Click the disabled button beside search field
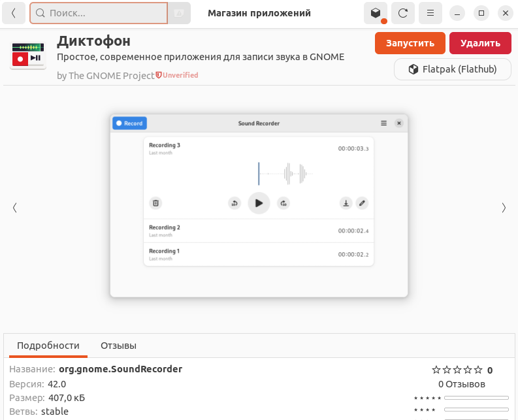518x420 pixels. coord(177,13)
